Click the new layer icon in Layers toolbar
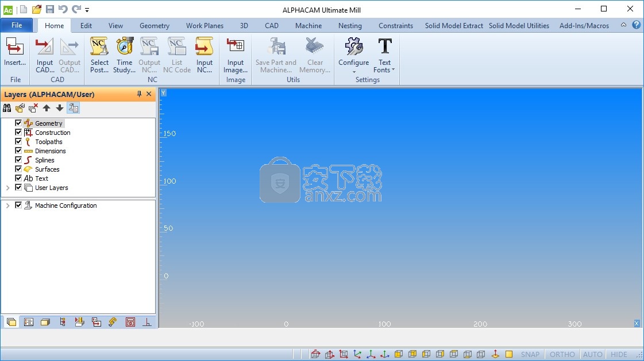 (20, 108)
